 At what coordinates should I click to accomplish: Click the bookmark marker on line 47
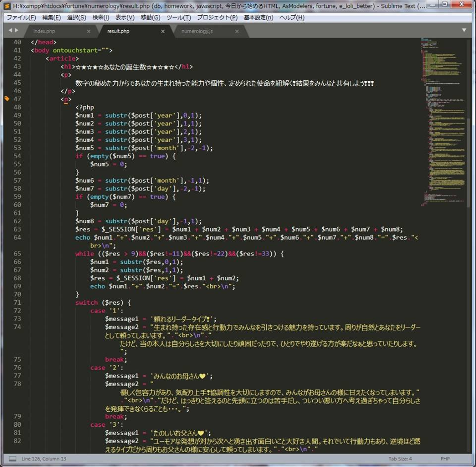[7, 99]
